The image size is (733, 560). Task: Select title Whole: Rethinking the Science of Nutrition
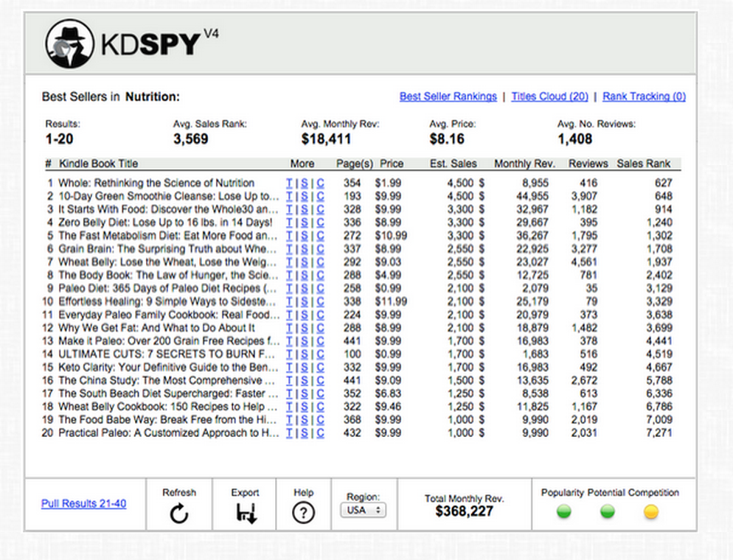[x=156, y=183]
